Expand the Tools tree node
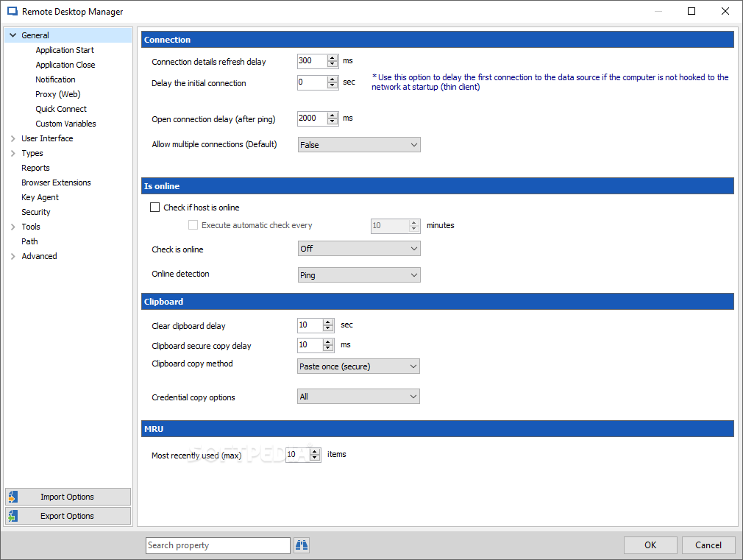Screen dimensions: 743x560 13,227
